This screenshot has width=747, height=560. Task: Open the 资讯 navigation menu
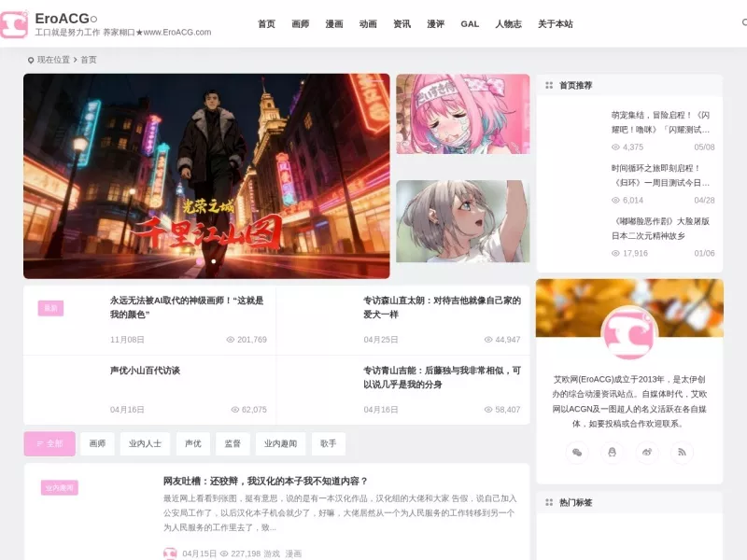pos(402,24)
